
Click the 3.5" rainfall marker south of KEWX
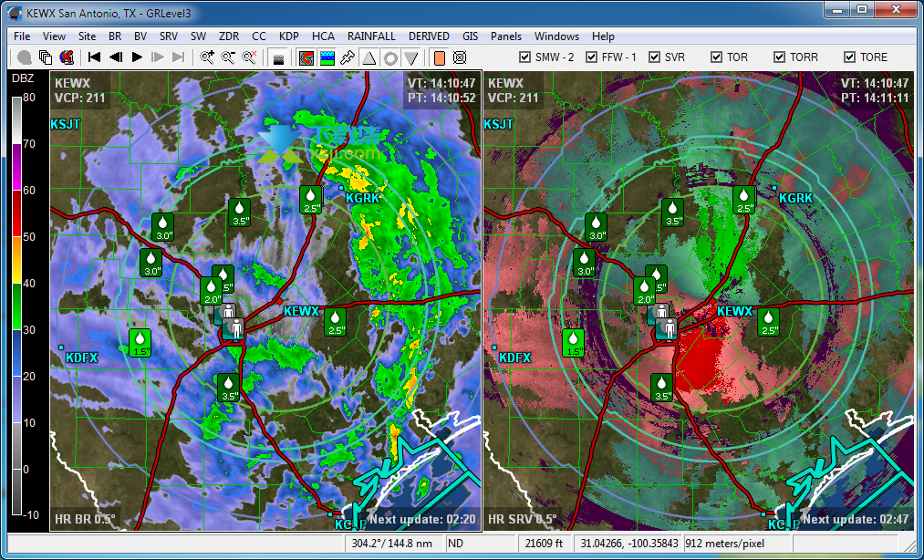tap(229, 388)
